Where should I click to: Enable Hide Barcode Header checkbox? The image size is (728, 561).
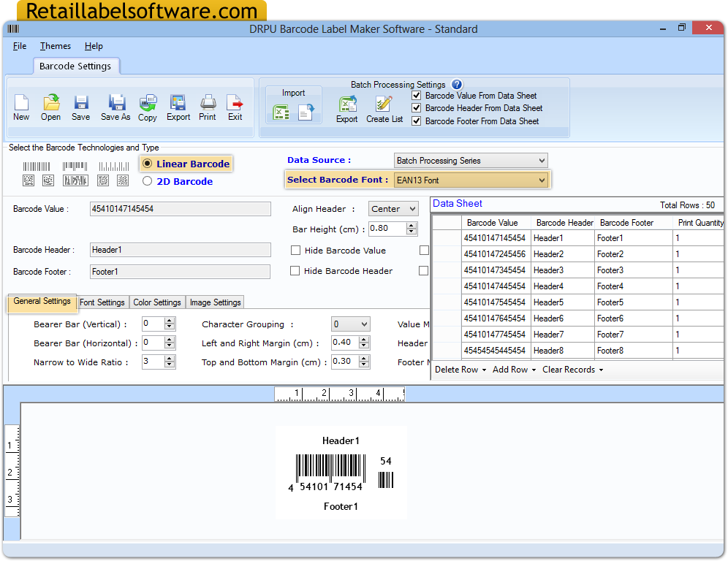295,271
